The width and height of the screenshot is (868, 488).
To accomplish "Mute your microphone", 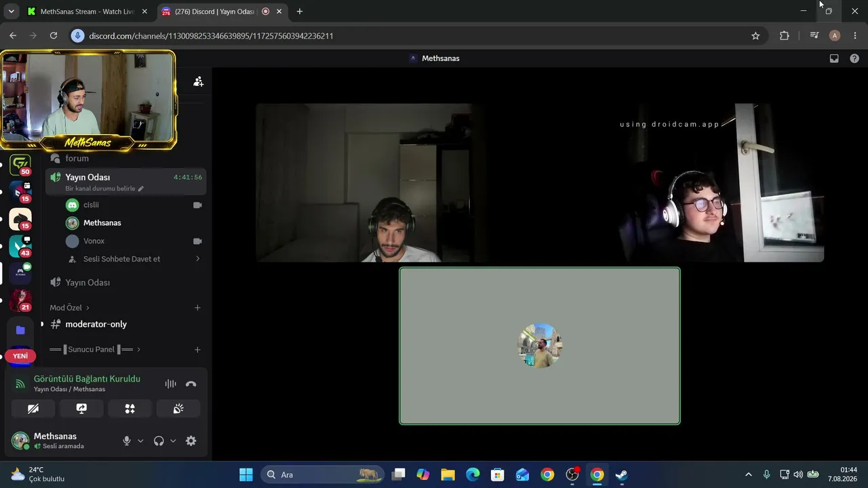I will (127, 441).
